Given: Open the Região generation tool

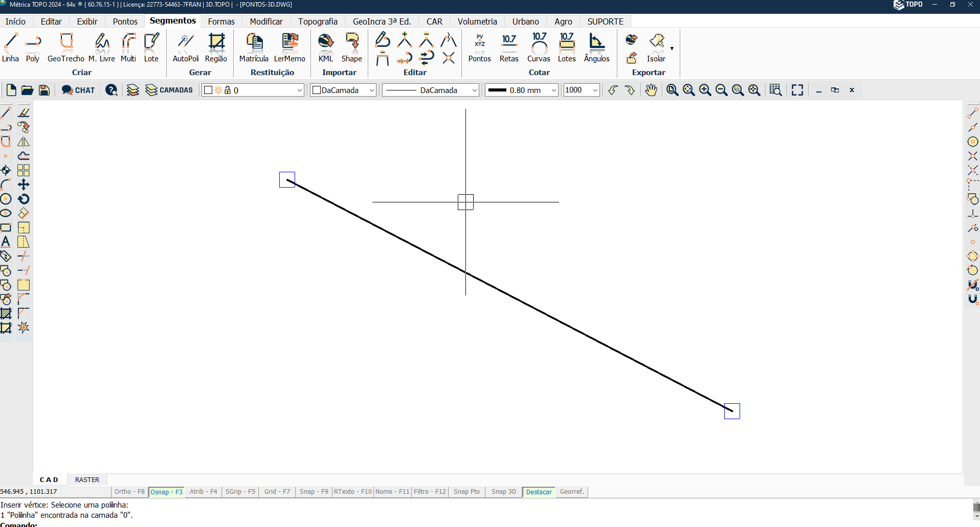Looking at the screenshot, I should 216,48.
